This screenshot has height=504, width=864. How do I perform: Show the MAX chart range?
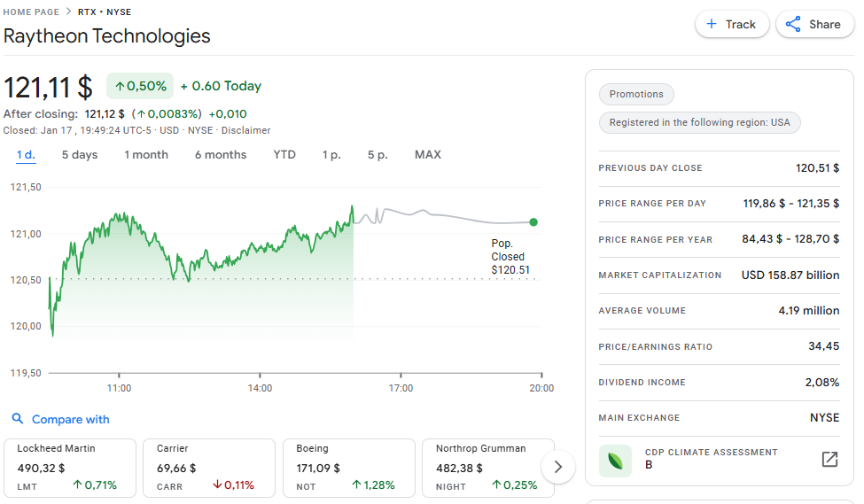[428, 155]
